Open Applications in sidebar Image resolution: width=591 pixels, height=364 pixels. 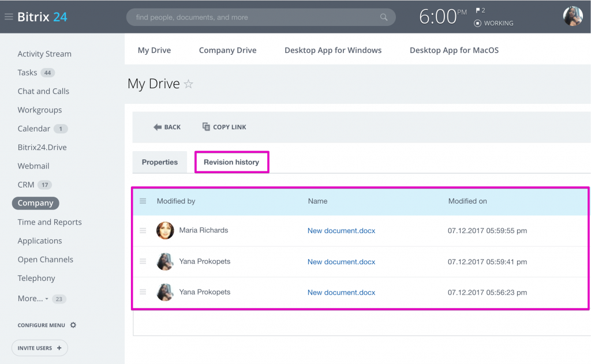tap(40, 241)
